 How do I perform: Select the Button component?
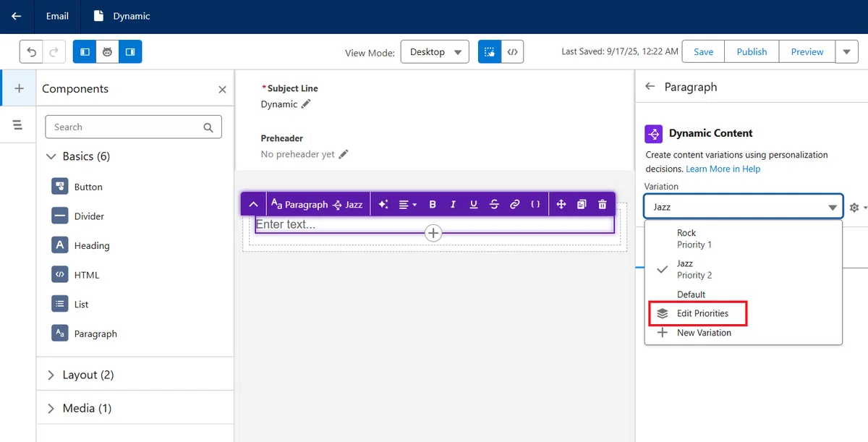tap(77, 187)
